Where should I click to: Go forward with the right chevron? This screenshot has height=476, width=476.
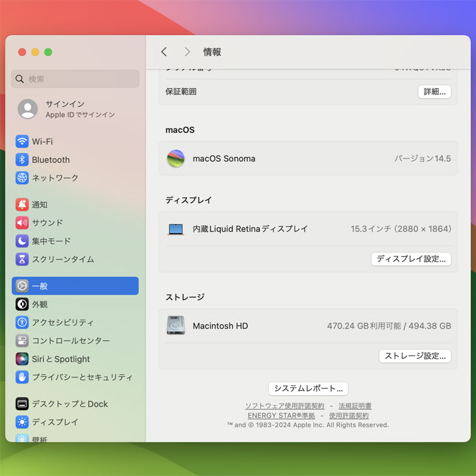(187, 52)
